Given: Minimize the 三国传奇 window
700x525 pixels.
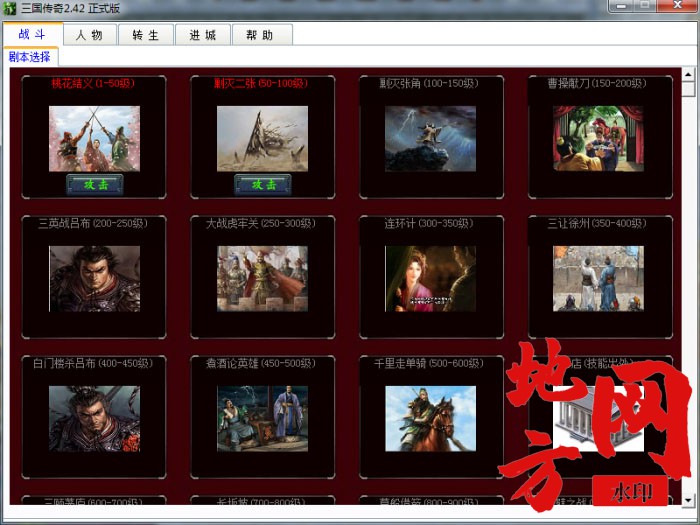Looking at the screenshot, I should coord(621,5).
